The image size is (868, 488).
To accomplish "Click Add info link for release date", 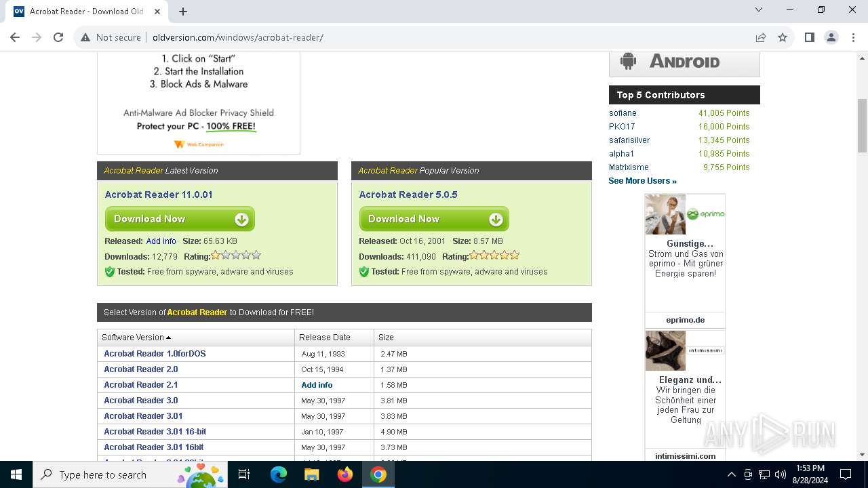I will pos(161,241).
